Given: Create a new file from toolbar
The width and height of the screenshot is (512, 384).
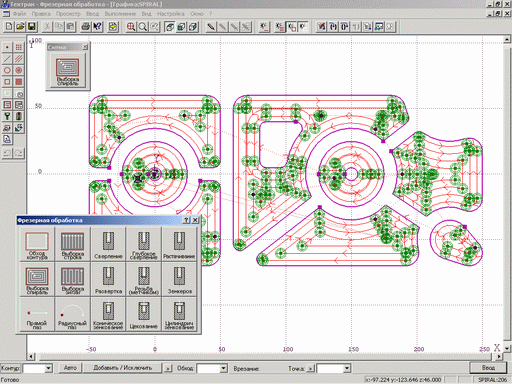Looking at the screenshot, I should pos(9,27).
